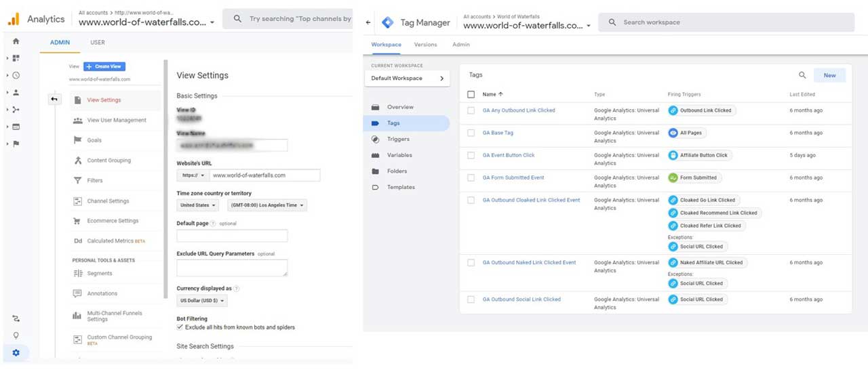
Task: Click the Form Submitted trigger icon
Action: coord(673,178)
